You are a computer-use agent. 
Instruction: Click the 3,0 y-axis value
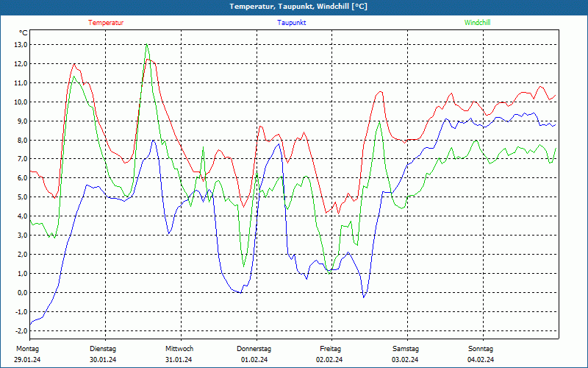pyautogui.click(x=23, y=236)
